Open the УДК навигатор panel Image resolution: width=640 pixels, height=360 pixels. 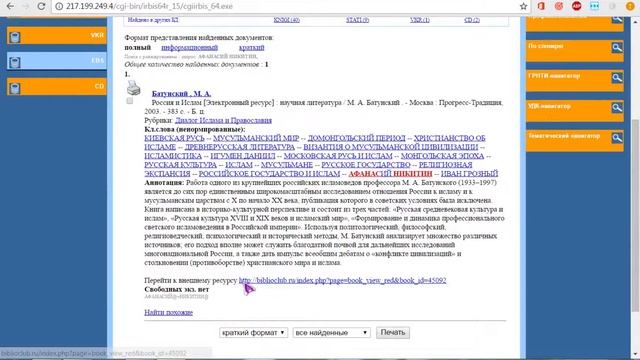[x=575, y=111]
